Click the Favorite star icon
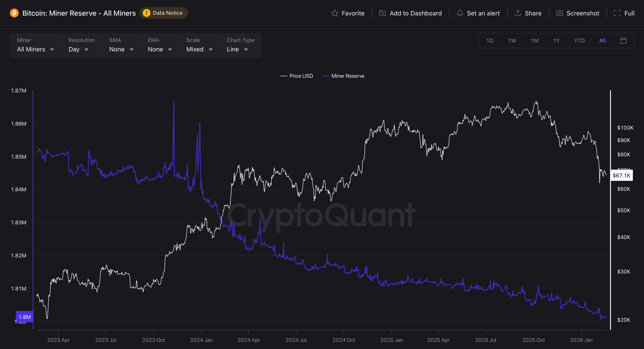 pos(335,13)
